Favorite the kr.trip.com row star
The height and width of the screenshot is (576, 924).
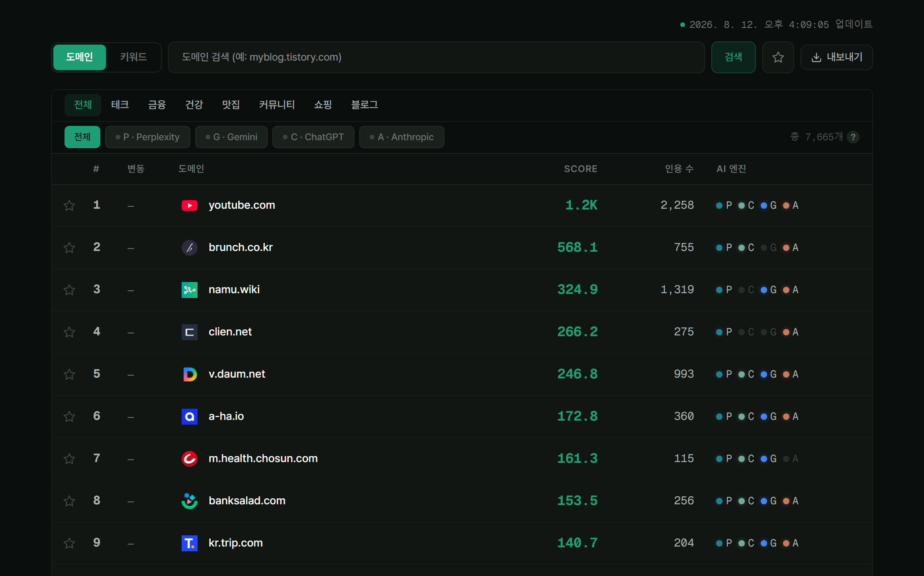point(69,543)
